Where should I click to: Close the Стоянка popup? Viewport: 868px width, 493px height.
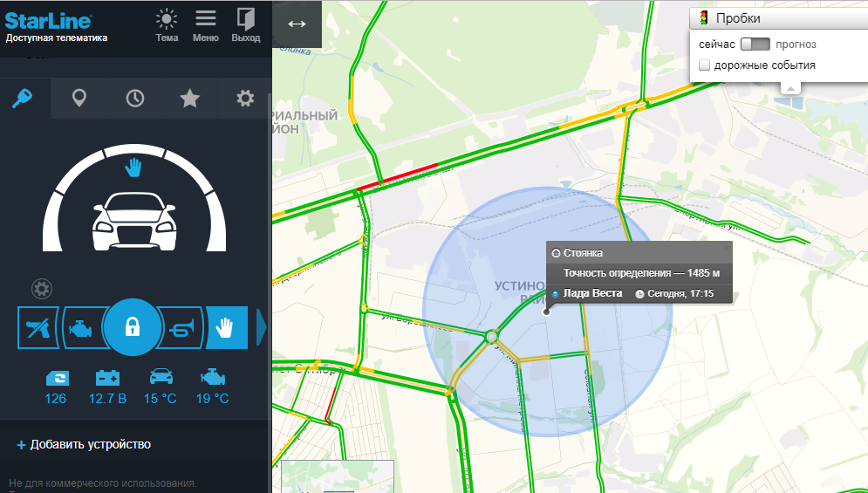pos(727,248)
